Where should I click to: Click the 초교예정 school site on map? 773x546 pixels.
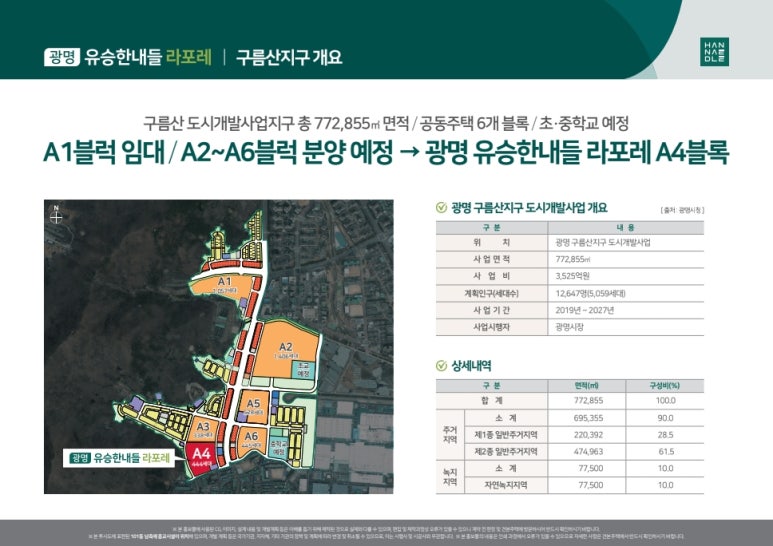[304, 371]
